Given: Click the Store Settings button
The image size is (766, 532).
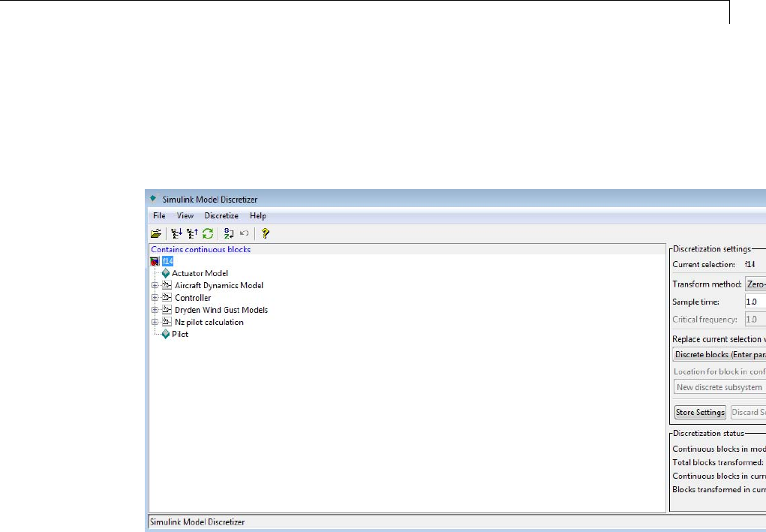Looking at the screenshot, I should pos(700,412).
